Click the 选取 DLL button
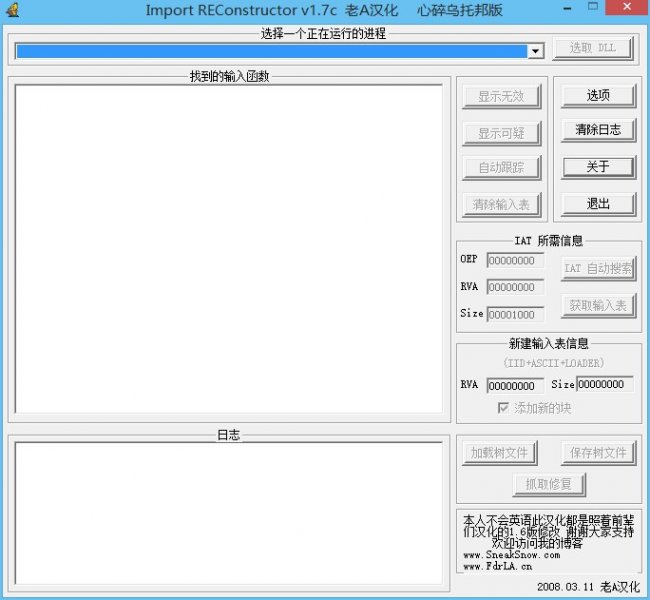 (x=593, y=49)
